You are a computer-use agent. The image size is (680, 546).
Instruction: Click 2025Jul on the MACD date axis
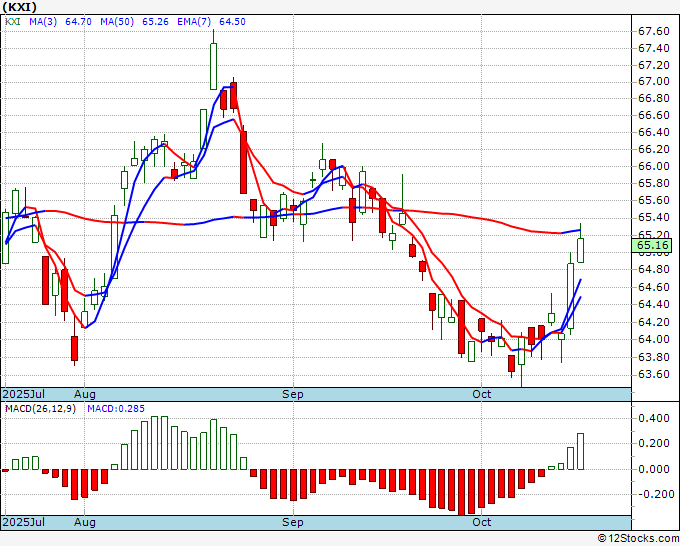coord(24,522)
